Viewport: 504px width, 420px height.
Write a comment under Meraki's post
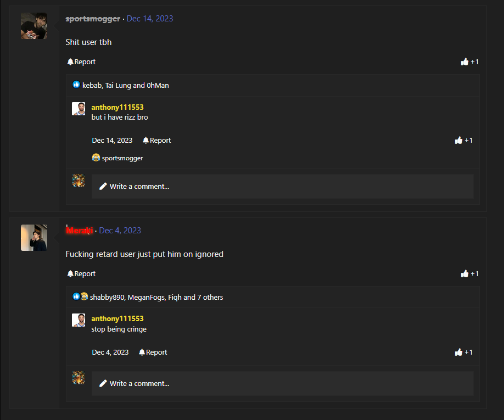[x=283, y=383]
